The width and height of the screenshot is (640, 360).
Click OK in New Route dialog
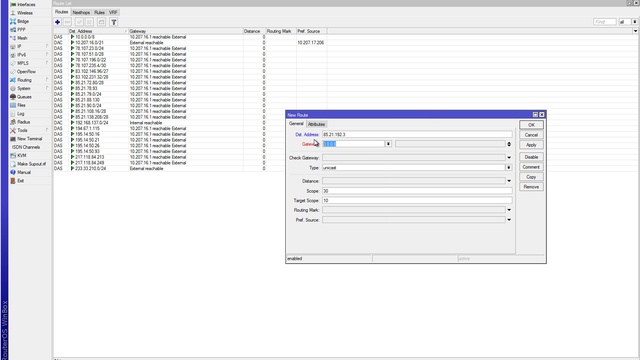pos(531,125)
